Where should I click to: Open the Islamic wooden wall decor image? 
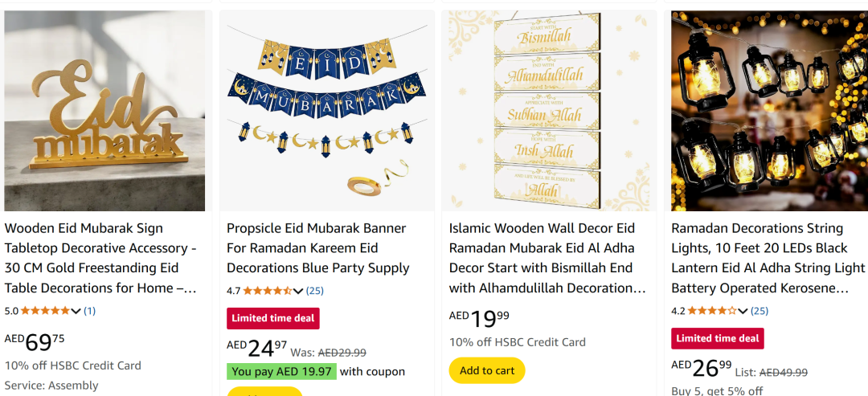(549, 111)
